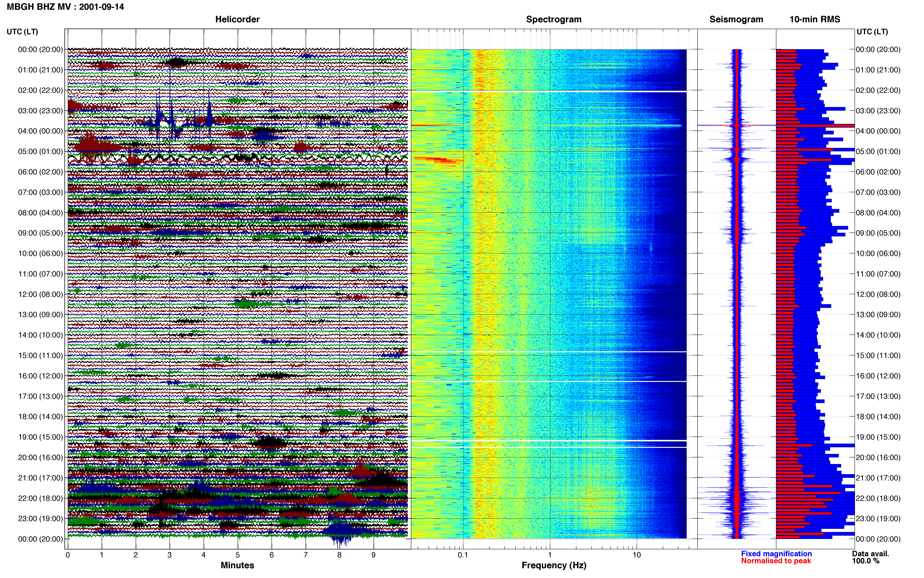Image resolution: width=924 pixels, height=578 pixels.
Task: Click '20:00 (16:00)' on right time axis
Action: point(878,458)
